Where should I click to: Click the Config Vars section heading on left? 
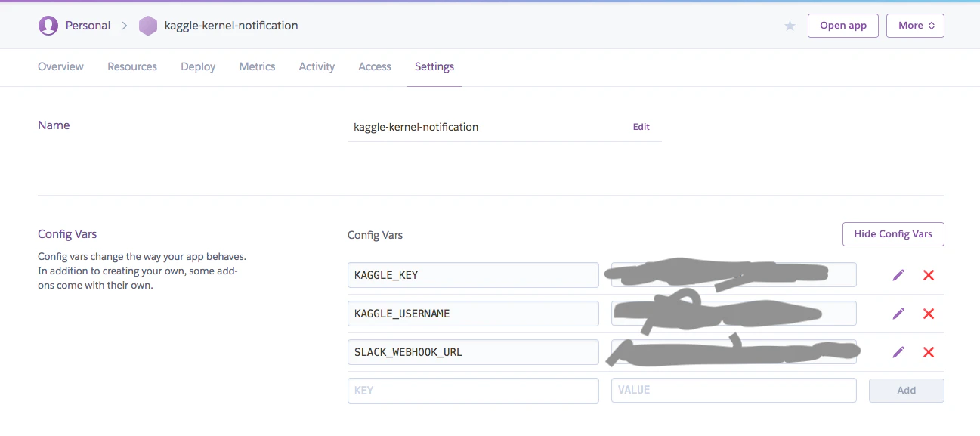coord(67,234)
